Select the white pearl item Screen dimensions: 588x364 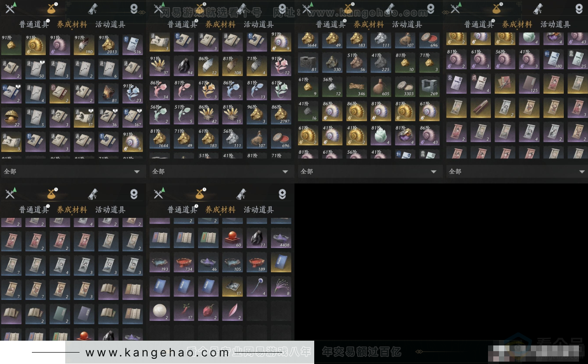click(x=160, y=311)
